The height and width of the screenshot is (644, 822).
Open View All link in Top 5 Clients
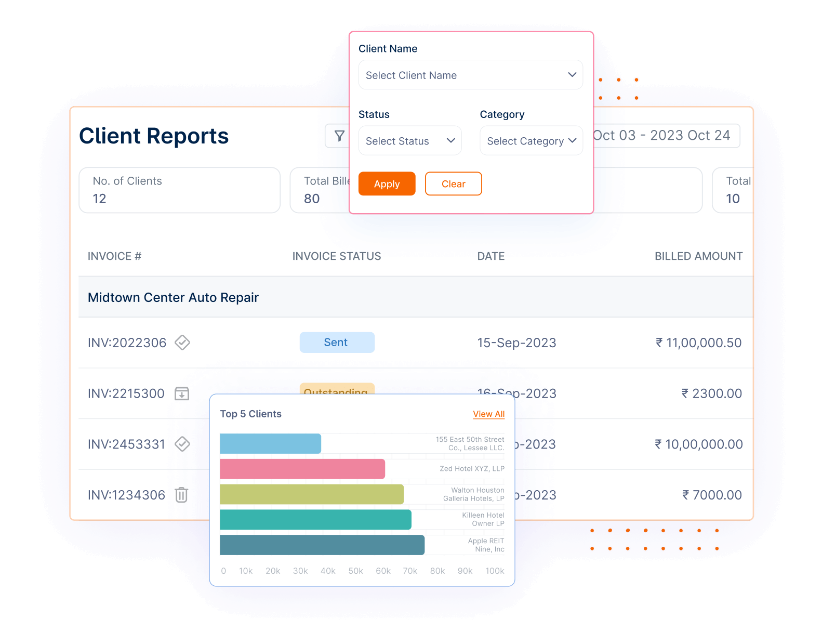[x=488, y=414]
